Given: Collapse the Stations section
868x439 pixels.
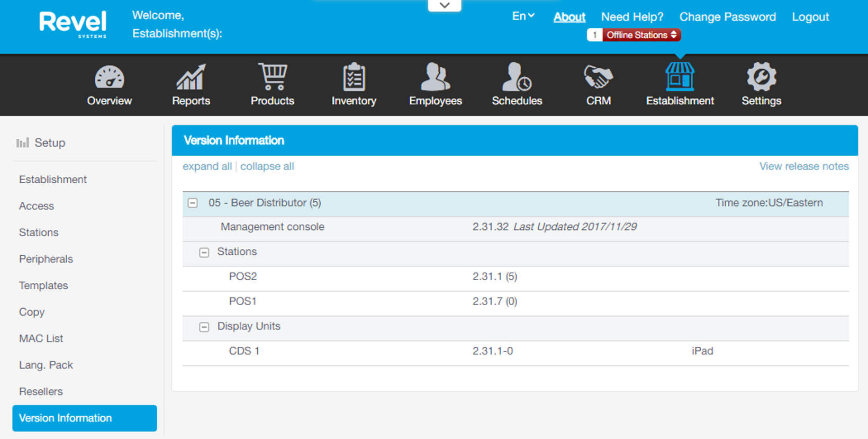Looking at the screenshot, I should [204, 253].
